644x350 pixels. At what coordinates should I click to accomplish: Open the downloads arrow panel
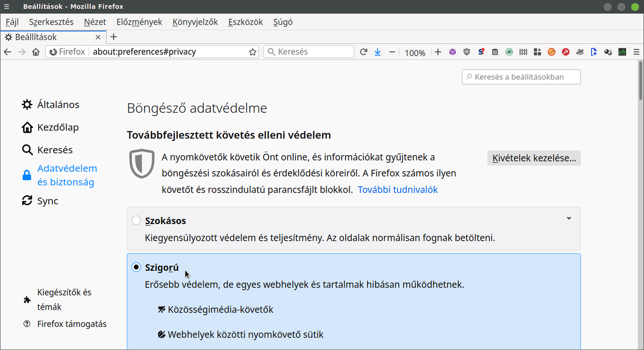click(377, 51)
